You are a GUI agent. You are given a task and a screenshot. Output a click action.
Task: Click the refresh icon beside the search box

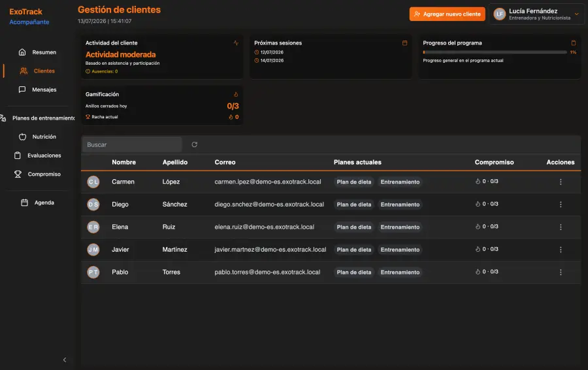194,144
